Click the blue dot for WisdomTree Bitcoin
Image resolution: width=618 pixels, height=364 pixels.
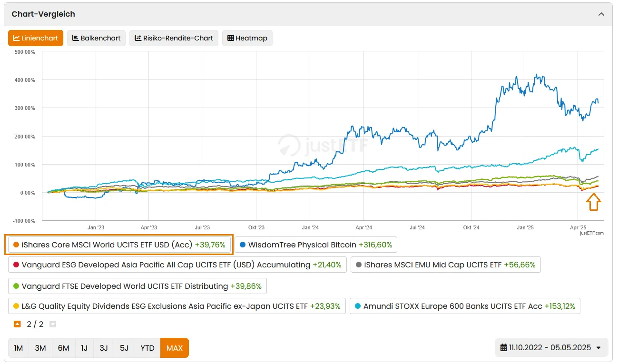pyautogui.click(x=243, y=245)
